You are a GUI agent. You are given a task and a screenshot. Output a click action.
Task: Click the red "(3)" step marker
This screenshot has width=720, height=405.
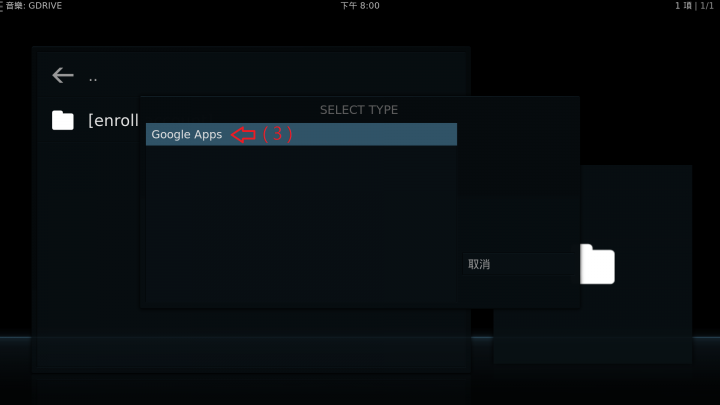[x=277, y=134]
